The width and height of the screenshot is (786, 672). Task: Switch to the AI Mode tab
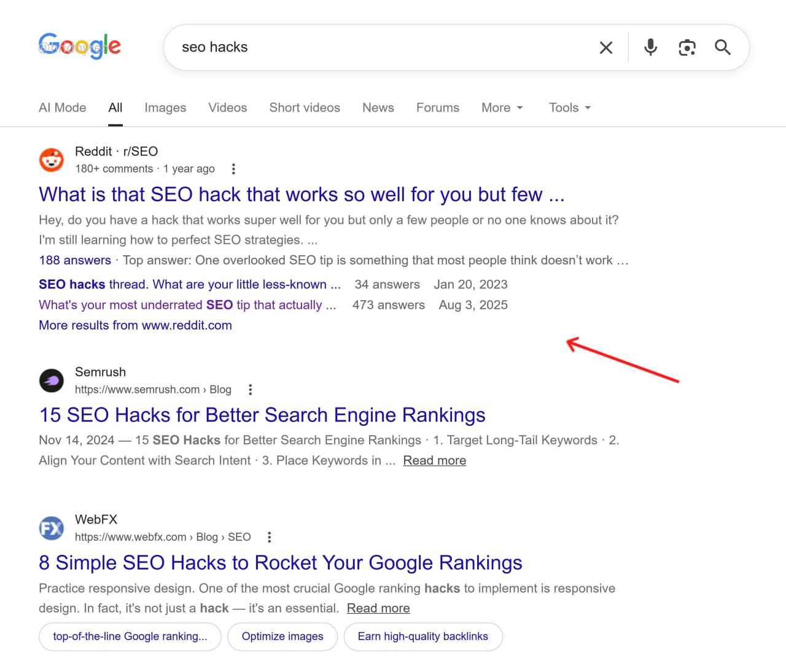click(63, 107)
